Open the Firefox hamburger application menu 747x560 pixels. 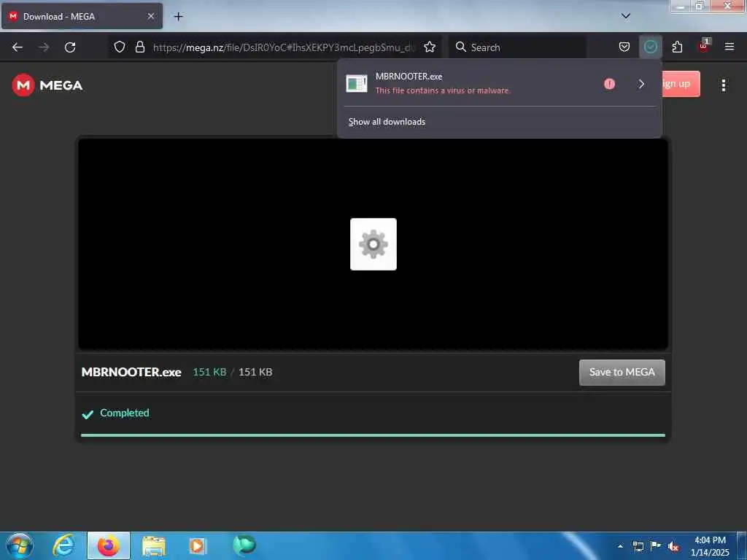click(729, 47)
